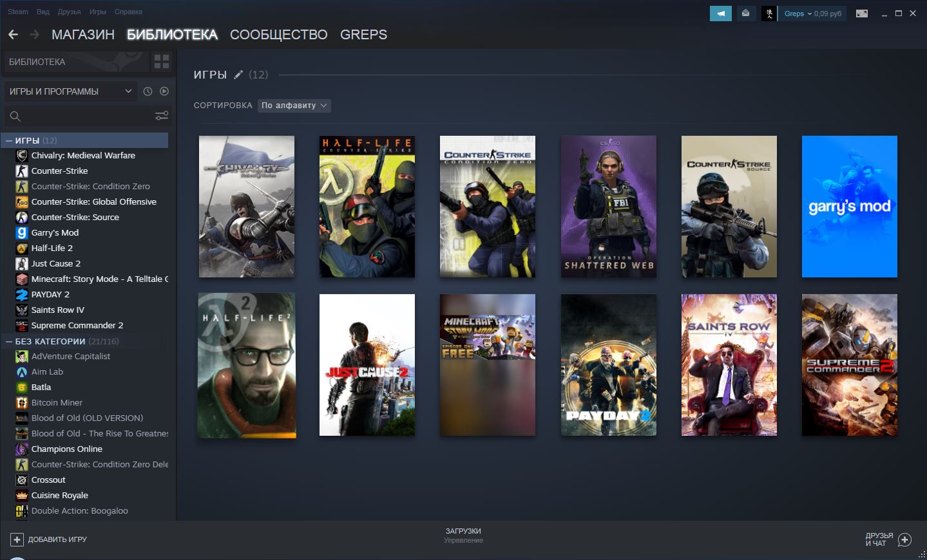Viewport: 927px width, 560px height.
Task: Select Champions Online in sidebar
Action: [x=67, y=449]
